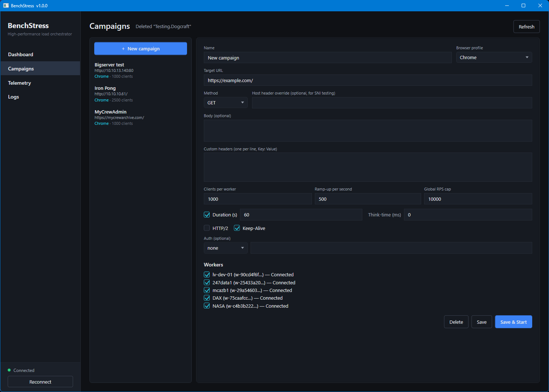Click into the Body text area
The width and height of the screenshot is (549, 392).
pyautogui.click(x=368, y=131)
